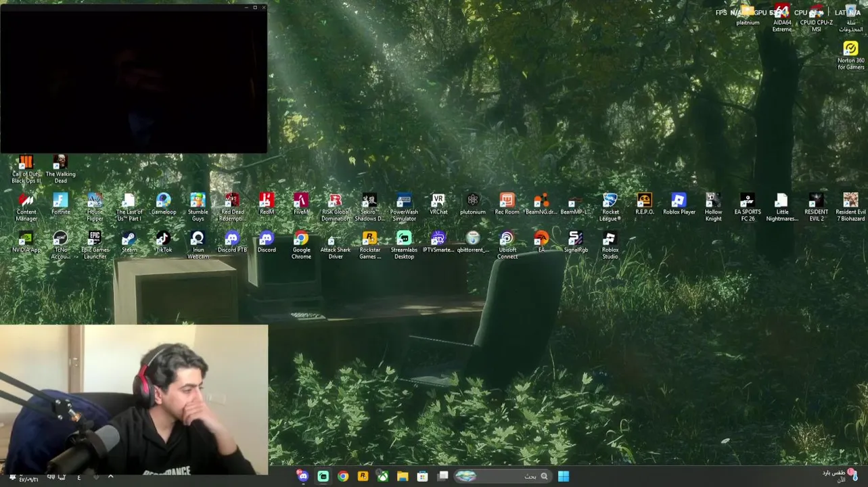This screenshot has width=868, height=487.
Task: Click the Rec Room icon
Action: pos(507,204)
